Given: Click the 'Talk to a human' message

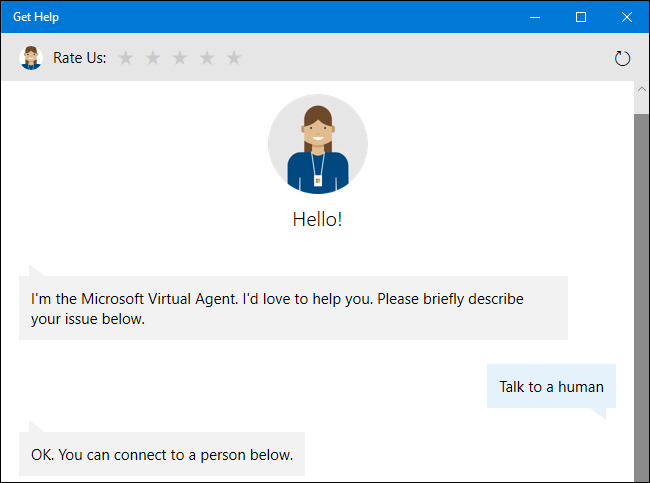Looking at the screenshot, I should (551, 386).
